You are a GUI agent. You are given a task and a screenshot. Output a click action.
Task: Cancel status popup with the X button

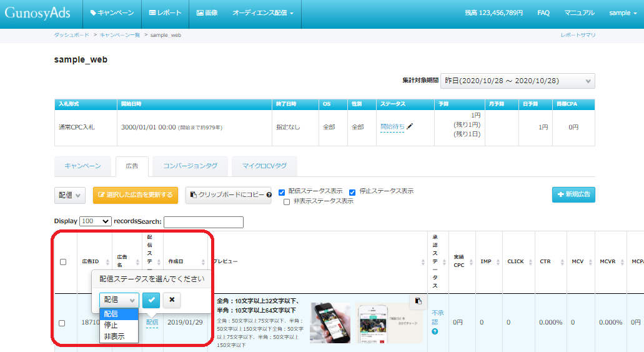click(172, 299)
